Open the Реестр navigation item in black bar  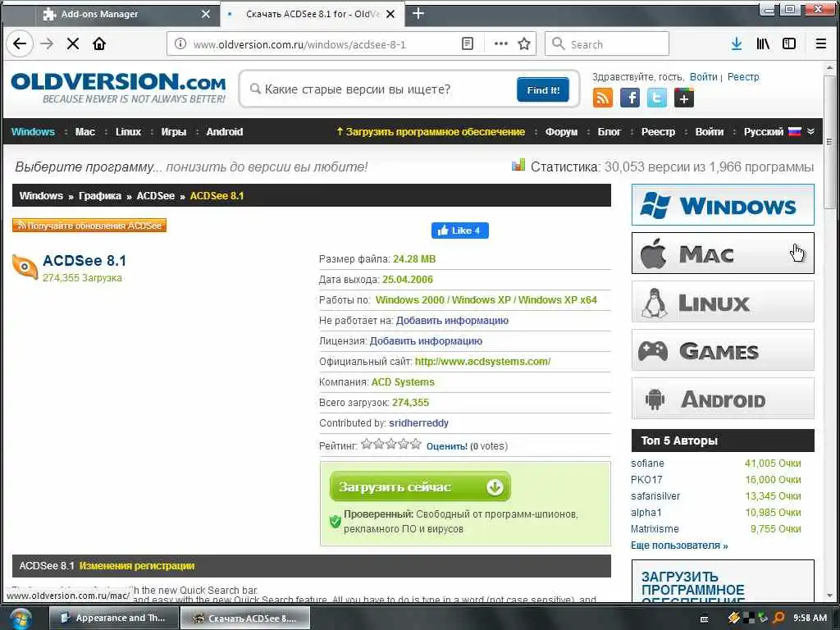point(658,132)
